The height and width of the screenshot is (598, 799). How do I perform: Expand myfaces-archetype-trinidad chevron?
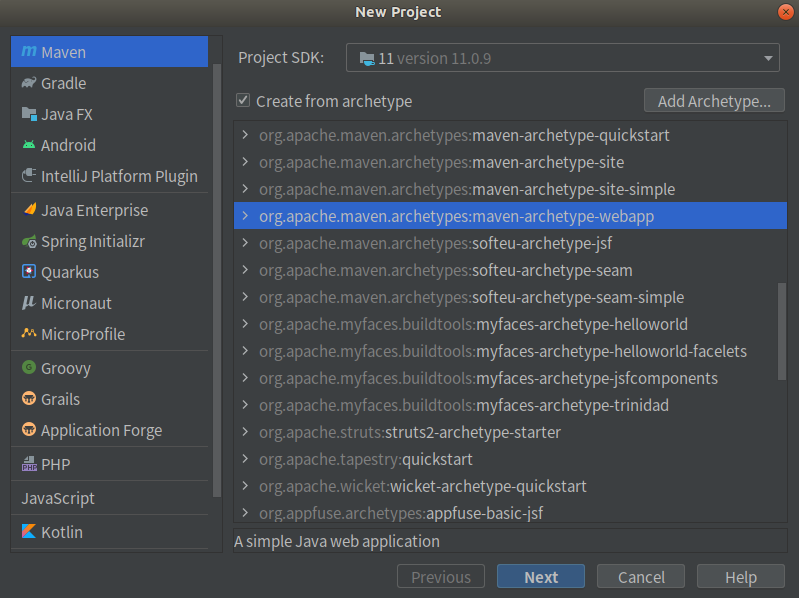tap(245, 405)
